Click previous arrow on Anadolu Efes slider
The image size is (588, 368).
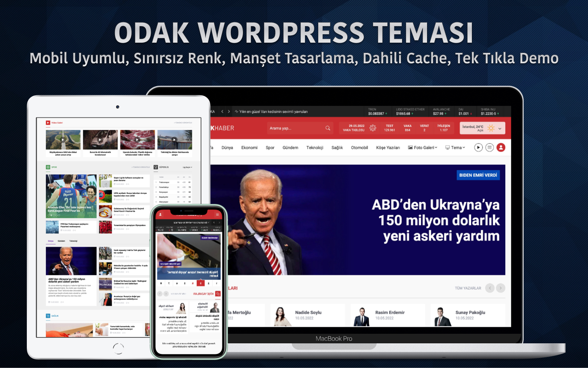[x=48, y=197]
